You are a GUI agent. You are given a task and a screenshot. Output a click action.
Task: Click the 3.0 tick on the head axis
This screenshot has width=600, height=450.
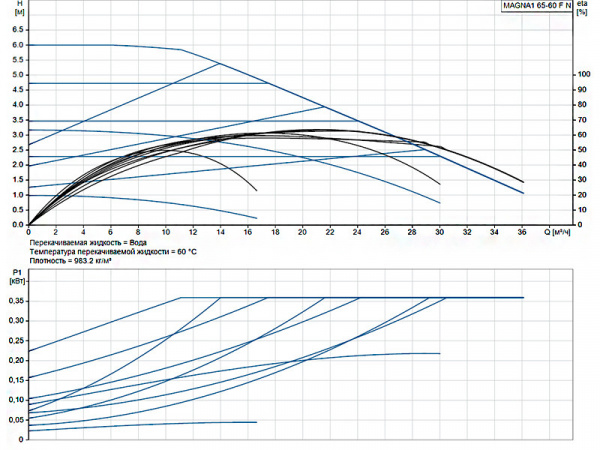16,135
